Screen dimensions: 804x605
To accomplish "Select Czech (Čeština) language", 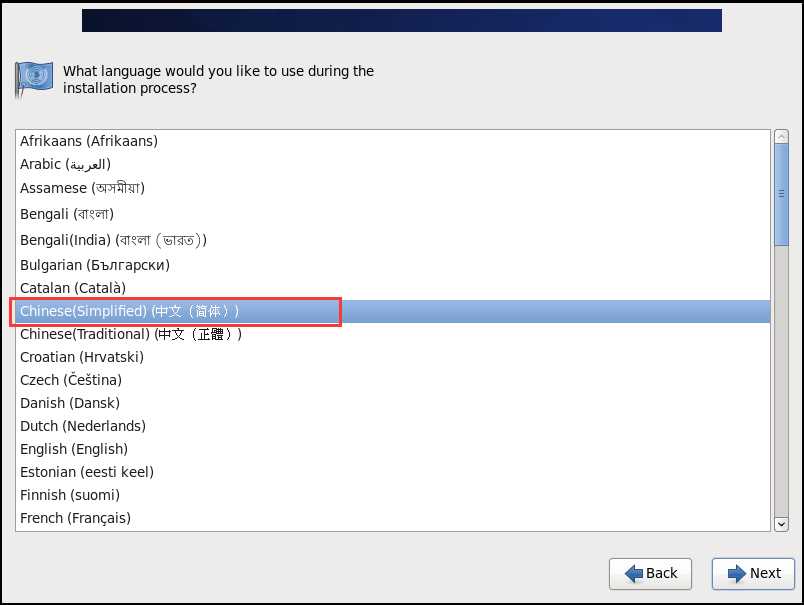I will [x=393, y=380].
